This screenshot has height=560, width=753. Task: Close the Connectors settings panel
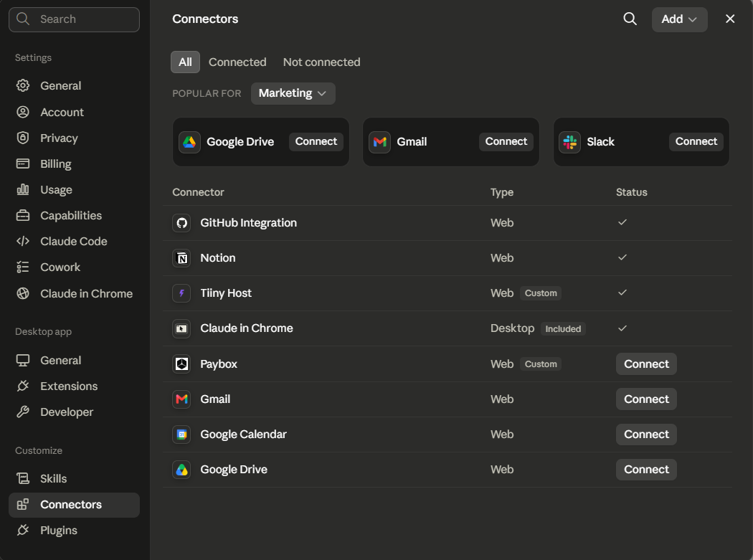730,19
